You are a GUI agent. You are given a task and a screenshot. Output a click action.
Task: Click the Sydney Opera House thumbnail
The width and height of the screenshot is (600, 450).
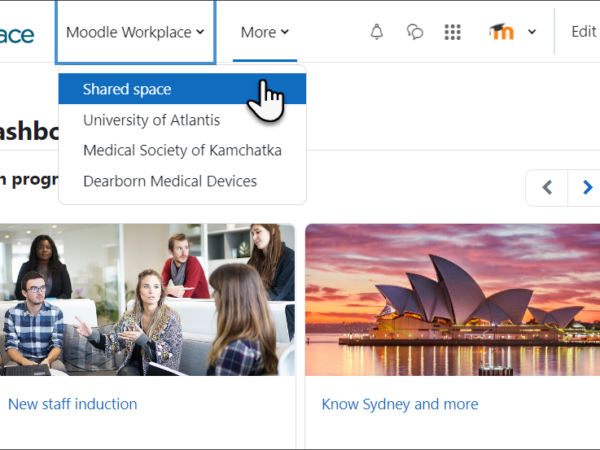tap(453, 300)
